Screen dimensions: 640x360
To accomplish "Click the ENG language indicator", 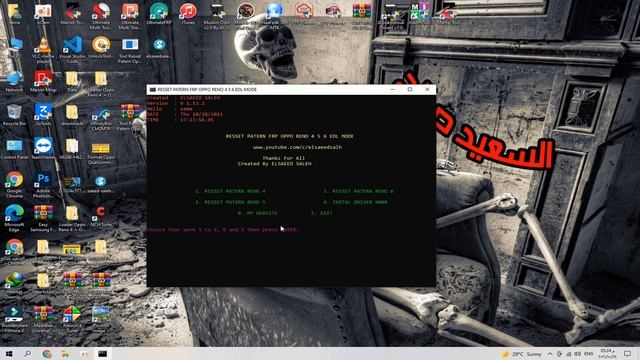I will coord(589,354).
